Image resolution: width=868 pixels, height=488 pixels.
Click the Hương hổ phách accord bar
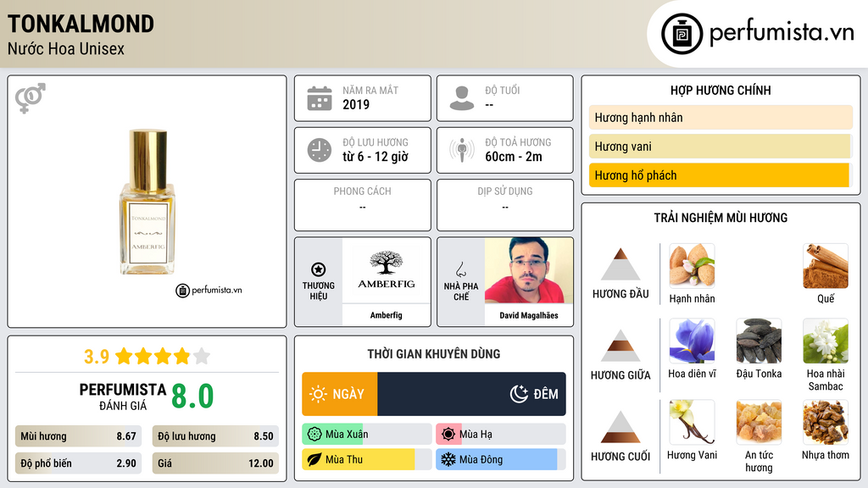(721, 175)
